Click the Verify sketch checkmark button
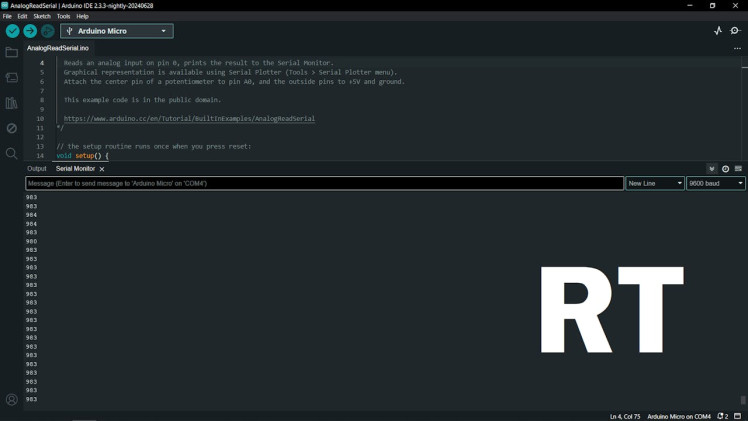The image size is (748, 421). pyautogui.click(x=12, y=31)
